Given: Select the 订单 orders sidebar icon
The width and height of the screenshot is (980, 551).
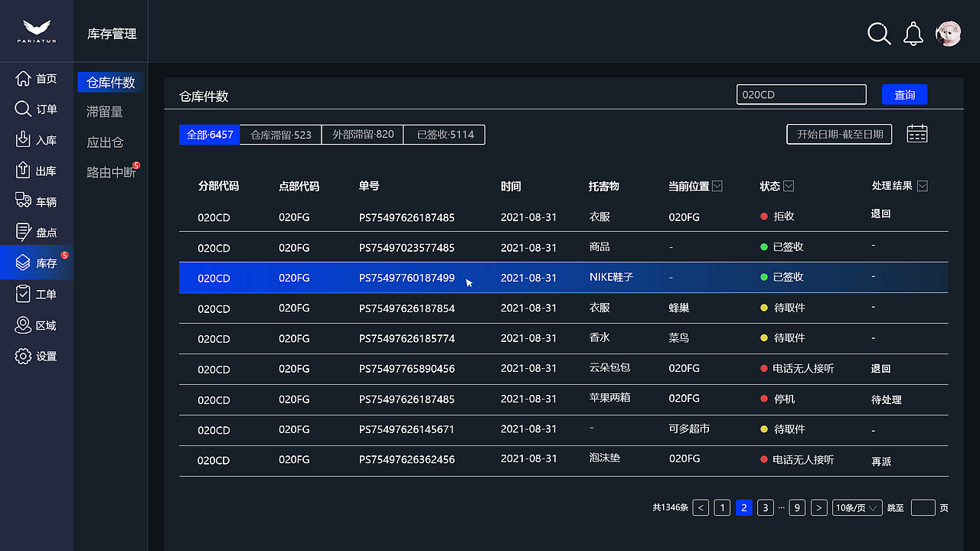Looking at the screenshot, I should pos(23,109).
